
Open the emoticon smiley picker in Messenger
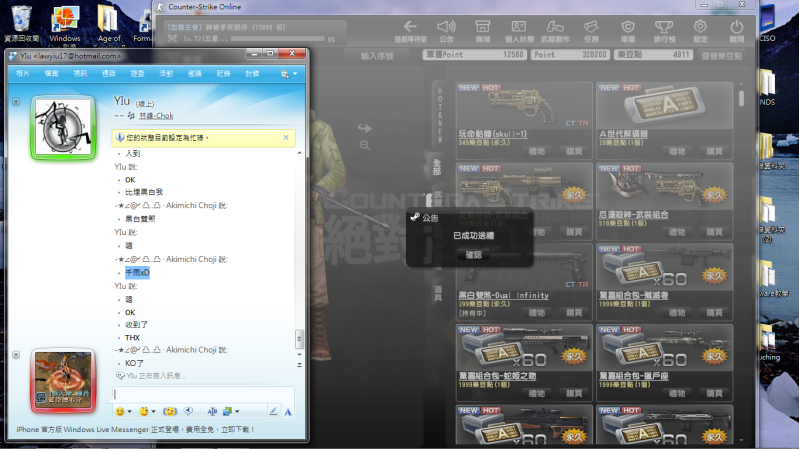coord(120,411)
